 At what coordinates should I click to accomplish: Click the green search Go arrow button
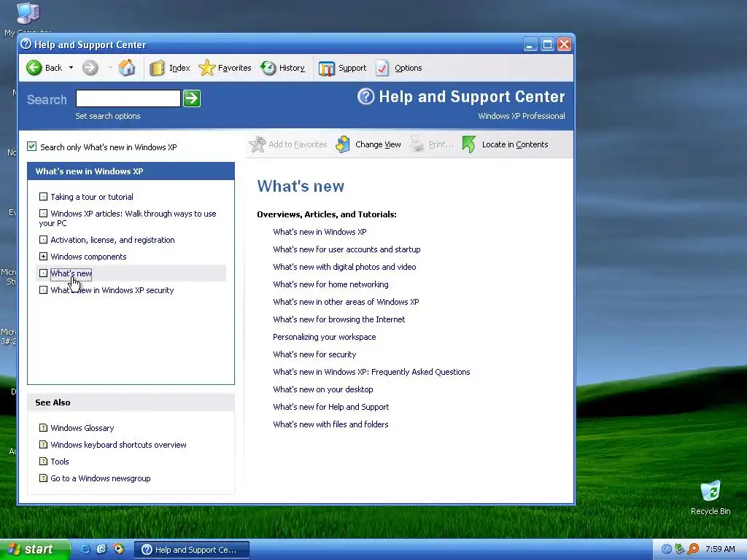(x=192, y=98)
